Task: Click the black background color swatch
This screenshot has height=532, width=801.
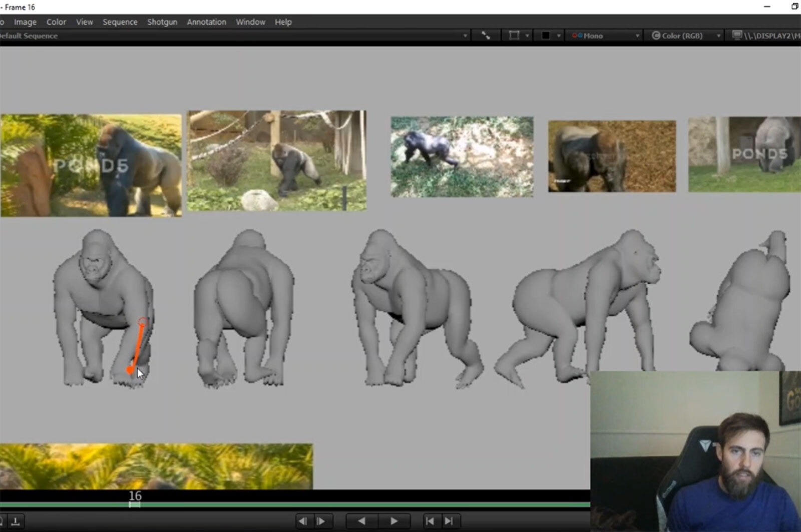Action: click(546, 36)
